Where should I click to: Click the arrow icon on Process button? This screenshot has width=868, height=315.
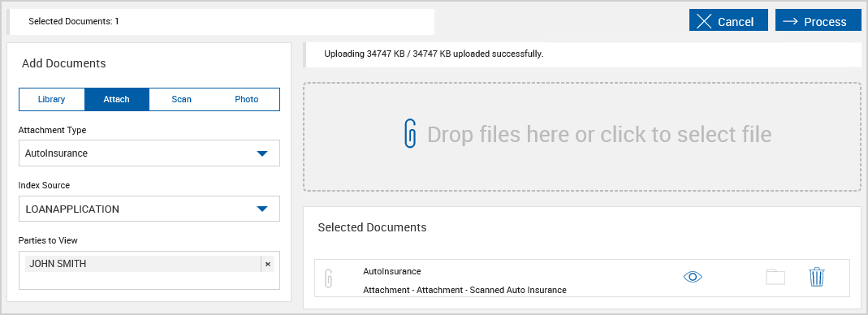pyautogui.click(x=790, y=21)
